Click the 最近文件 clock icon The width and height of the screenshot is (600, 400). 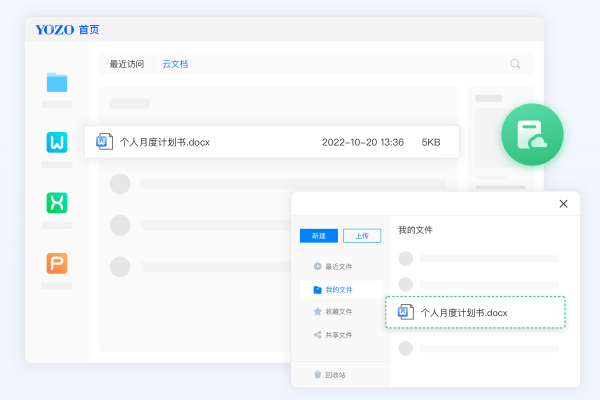tap(318, 266)
